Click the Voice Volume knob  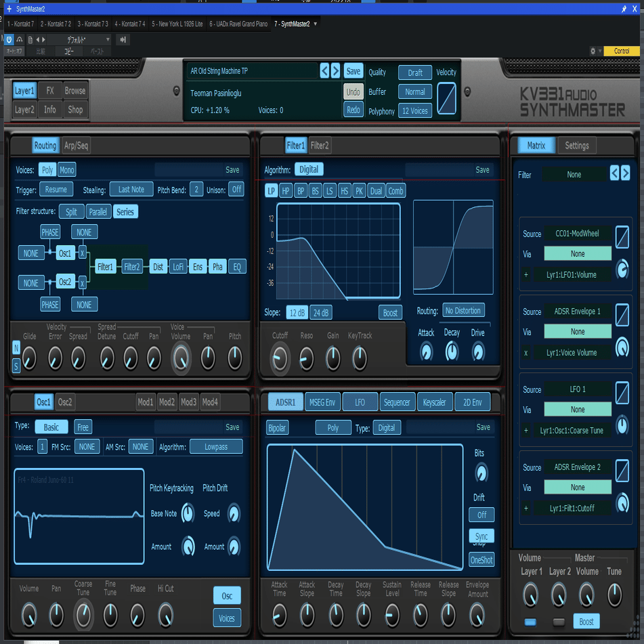181,358
